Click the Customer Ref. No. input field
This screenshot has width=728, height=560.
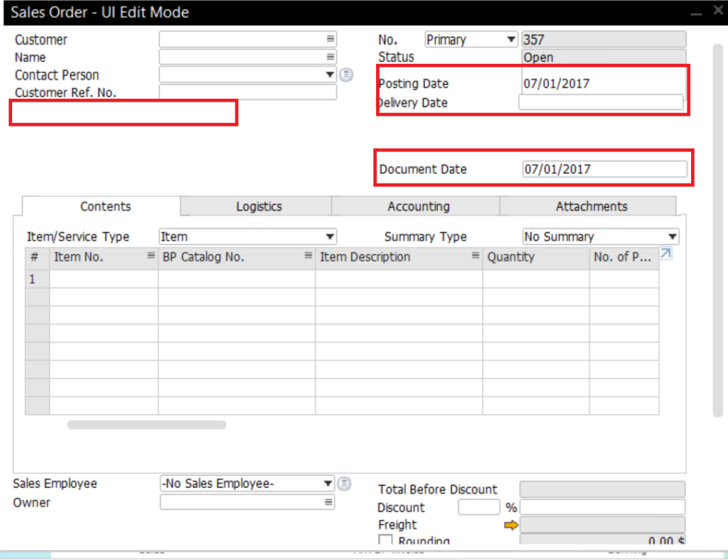coord(247,92)
